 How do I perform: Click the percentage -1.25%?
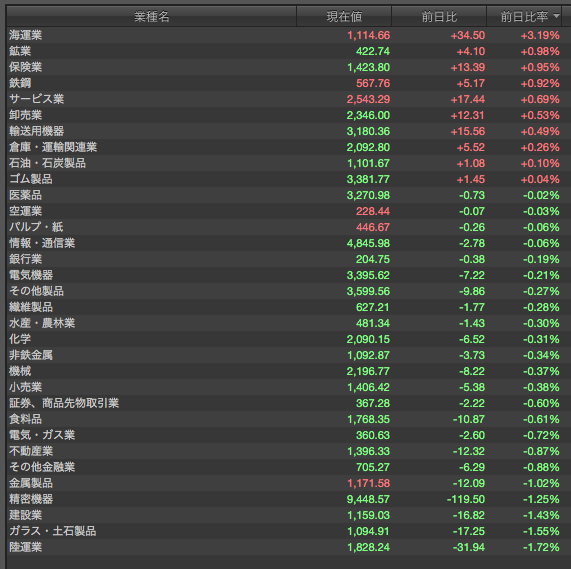[542, 499]
